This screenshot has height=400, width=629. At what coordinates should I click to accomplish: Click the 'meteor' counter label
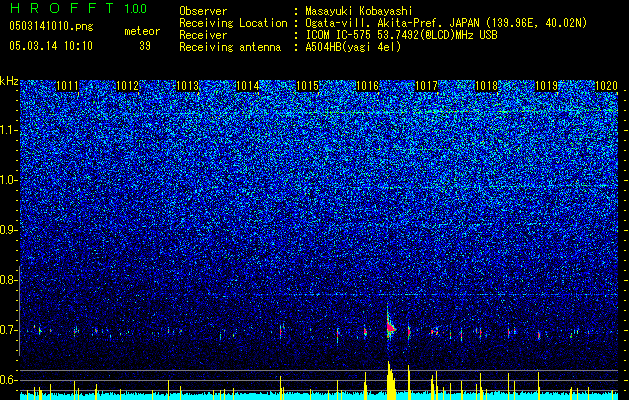[142, 31]
